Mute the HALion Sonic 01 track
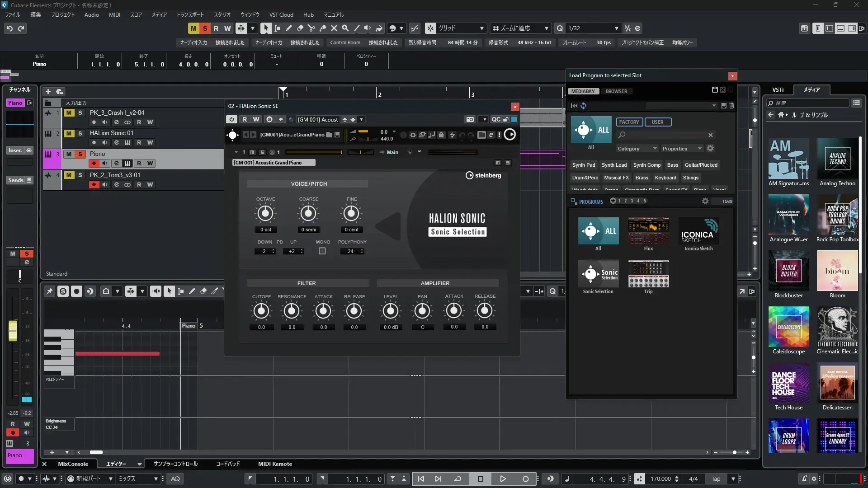The width and height of the screenshot is (868, 488). (x=69, y=133)
